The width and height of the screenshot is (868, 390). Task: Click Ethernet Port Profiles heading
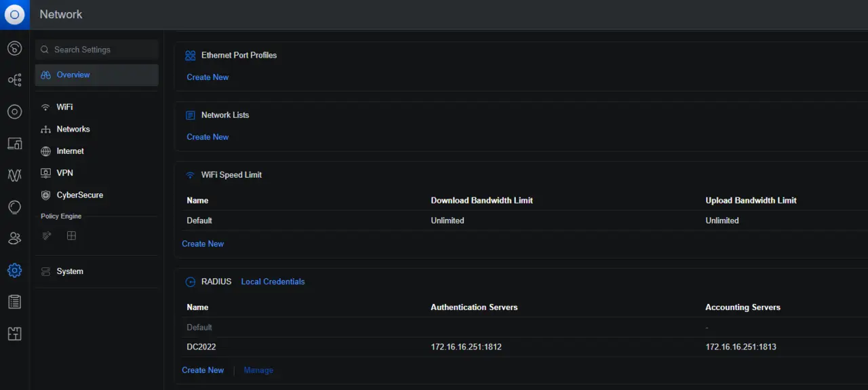point(239,55)
